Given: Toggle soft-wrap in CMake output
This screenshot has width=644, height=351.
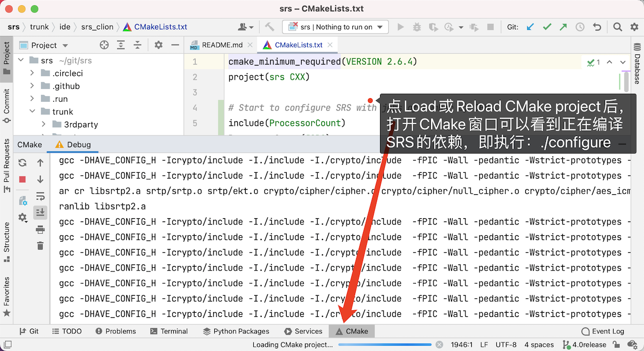Looking at the screenshot, I should (x=40, y=196).
